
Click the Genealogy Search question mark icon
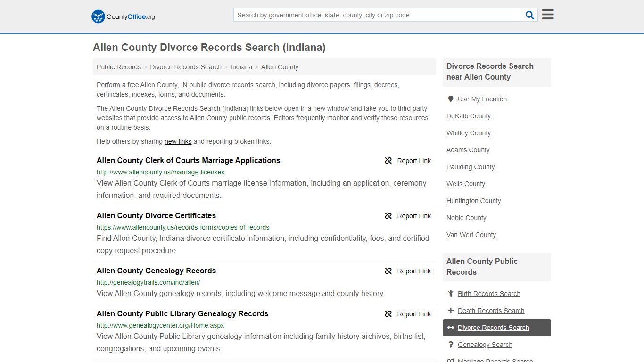point(451,345)
